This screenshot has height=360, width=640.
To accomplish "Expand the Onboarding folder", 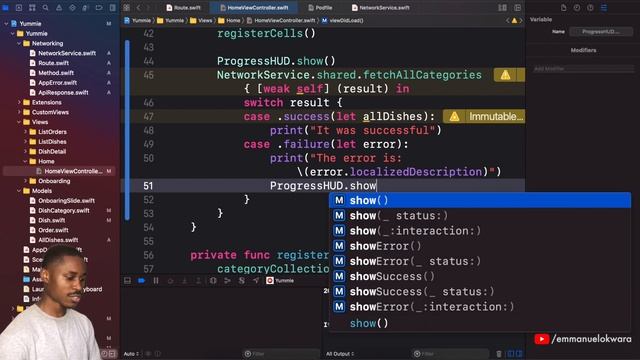I will [x=26, y=181].
